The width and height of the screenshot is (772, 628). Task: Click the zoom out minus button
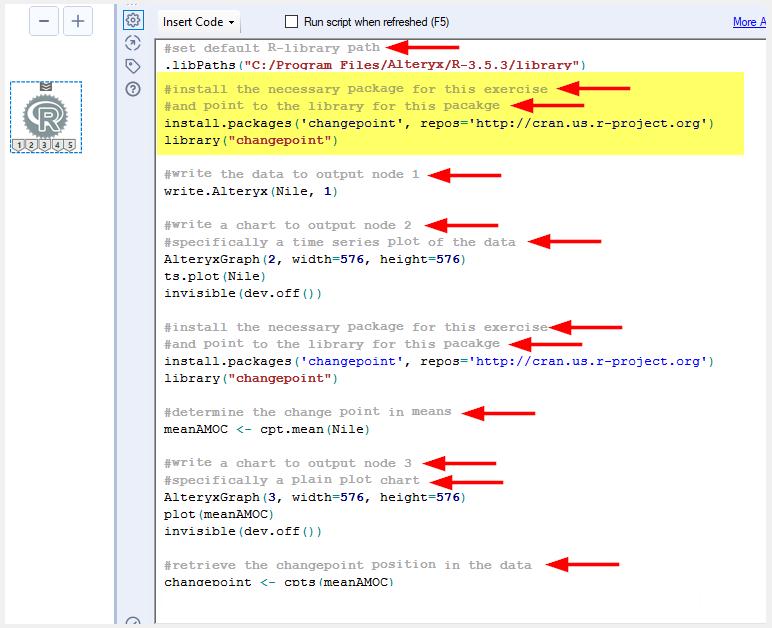[x=44, y=21]
